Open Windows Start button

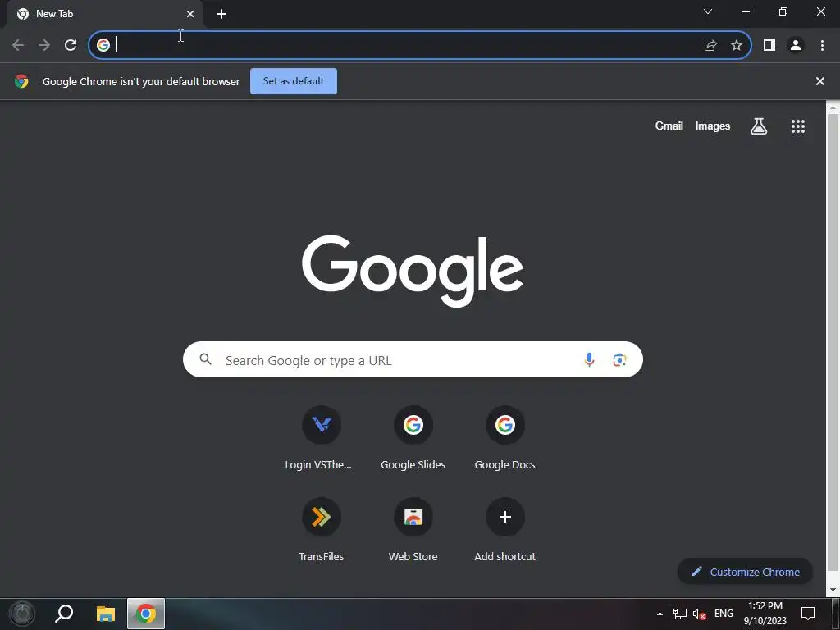[22, 614]
